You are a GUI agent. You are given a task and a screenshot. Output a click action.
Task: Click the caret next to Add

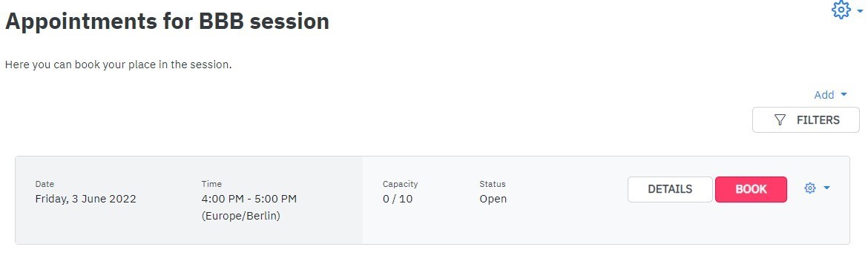tap(844, 95)
